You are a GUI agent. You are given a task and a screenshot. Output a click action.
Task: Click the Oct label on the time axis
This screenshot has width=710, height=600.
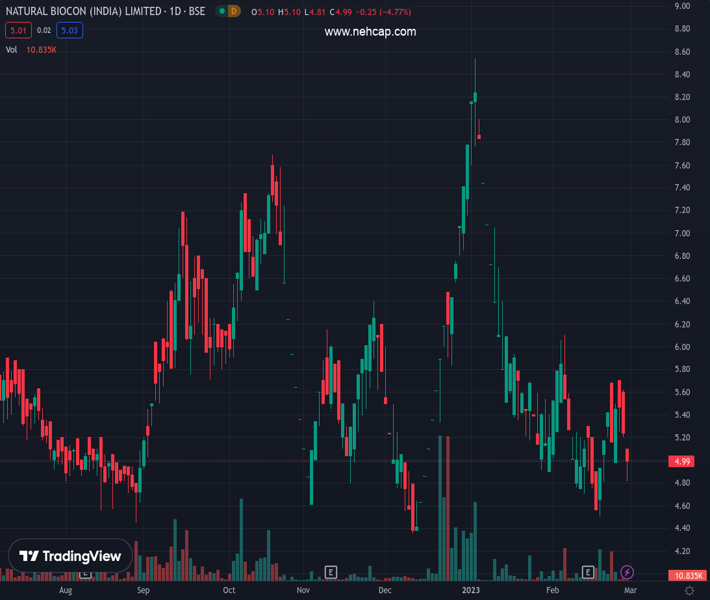click(x=229, y=591)
